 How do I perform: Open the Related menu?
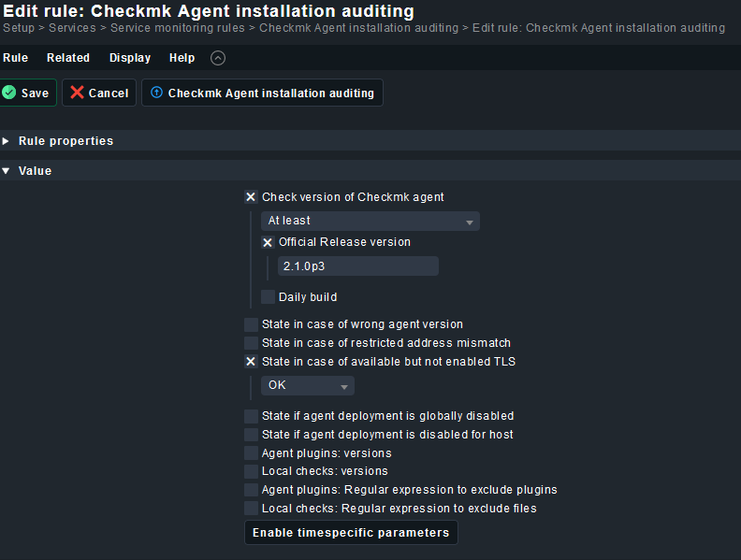(x=68, y=58)
